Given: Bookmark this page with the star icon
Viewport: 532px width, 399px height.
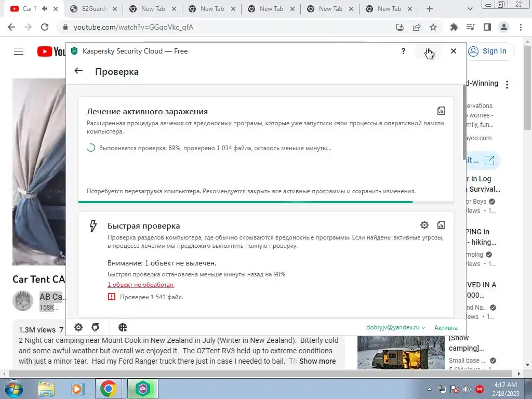Looking at the screenshot, I should pos(433,27).
